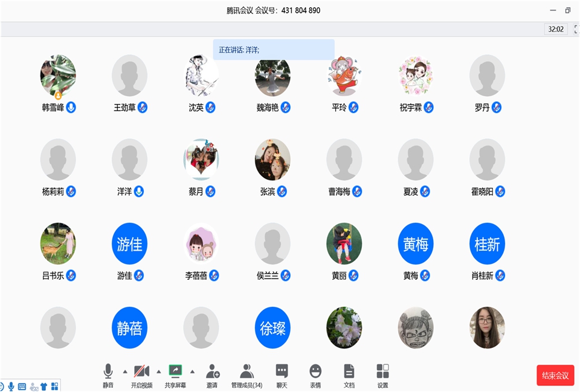
Task: Click the 游佳 blue avatar tile
Action: click(x=129, y=243)
